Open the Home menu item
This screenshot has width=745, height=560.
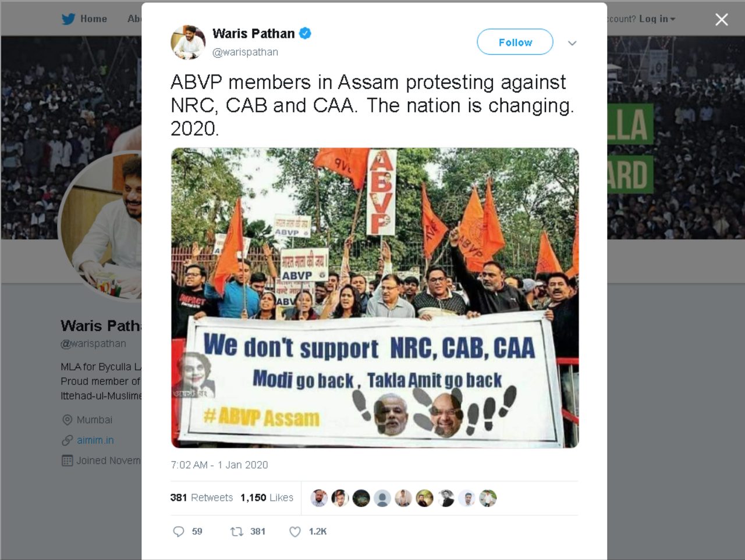(x=94, y=19)
